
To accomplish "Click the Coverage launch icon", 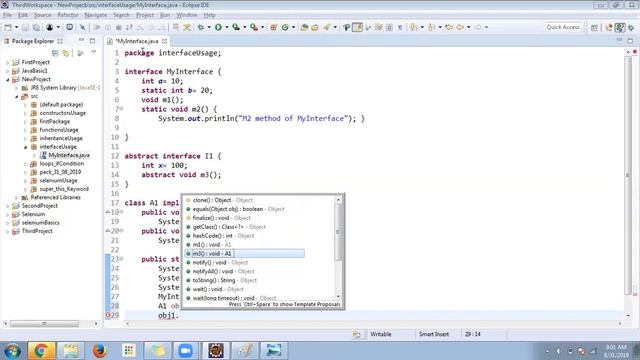I will (236, 27).
